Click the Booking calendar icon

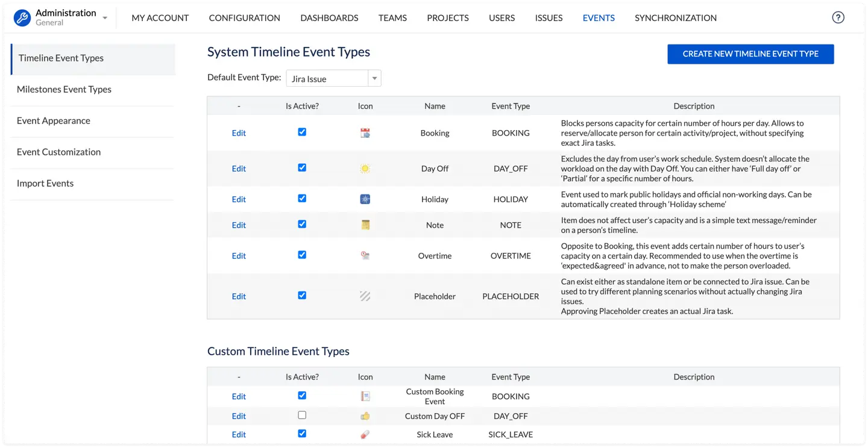tap(365, 133)
